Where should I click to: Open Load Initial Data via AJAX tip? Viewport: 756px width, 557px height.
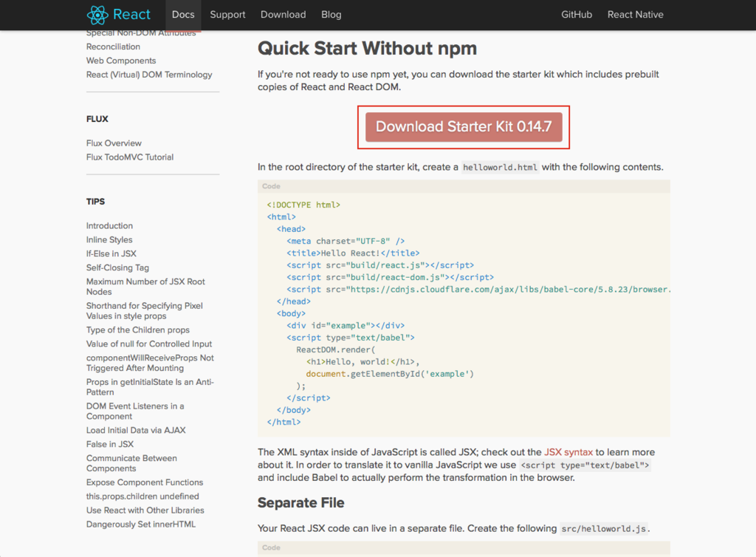136,430
